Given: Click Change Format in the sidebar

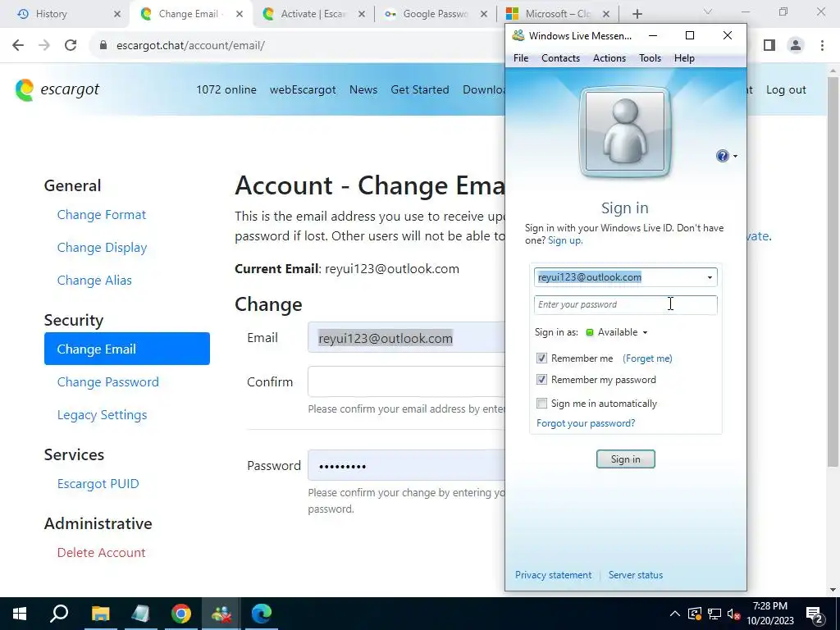Looking at the screenshot, I should 101,215.
